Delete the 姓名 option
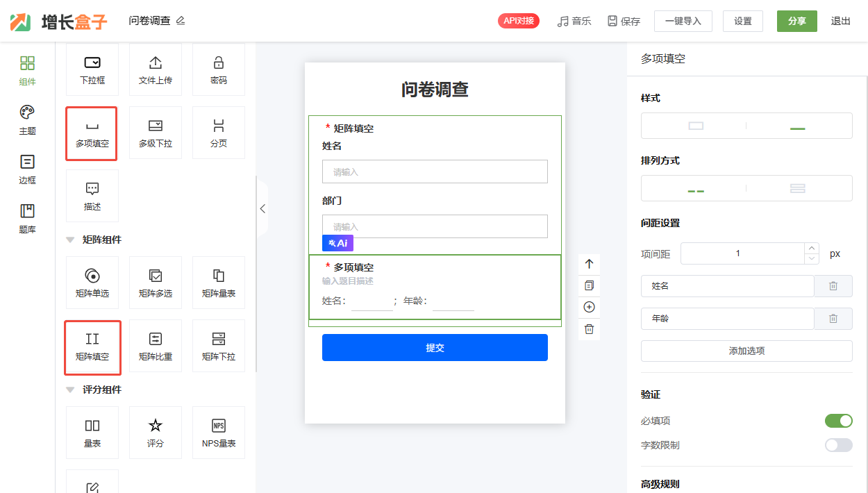 tap(833, 286)
